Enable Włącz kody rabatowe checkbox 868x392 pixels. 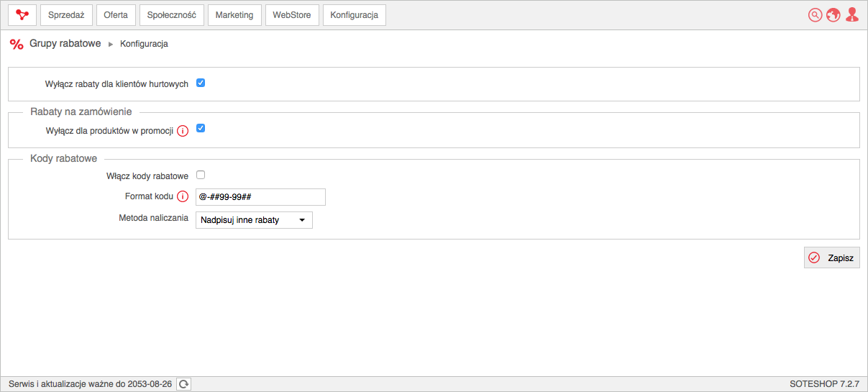(201, 174)
